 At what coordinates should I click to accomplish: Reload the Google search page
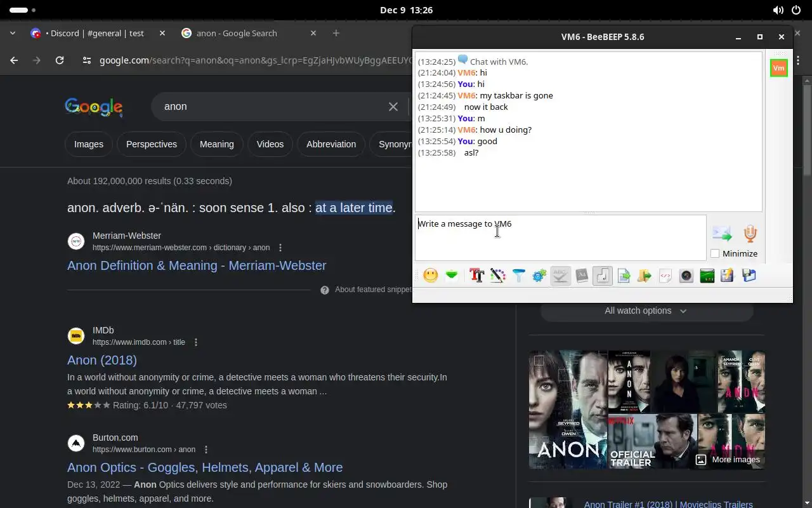coord(60,60)
